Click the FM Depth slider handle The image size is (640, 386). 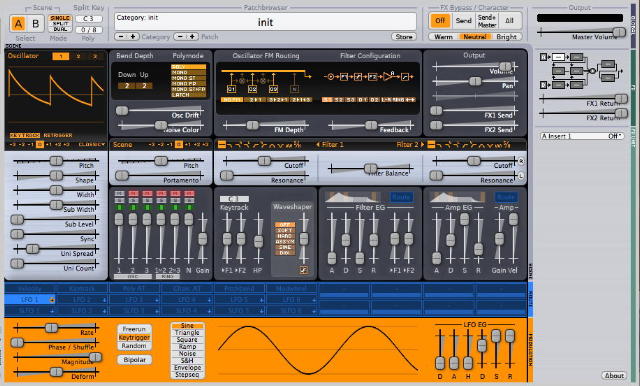tap(252, 125)
